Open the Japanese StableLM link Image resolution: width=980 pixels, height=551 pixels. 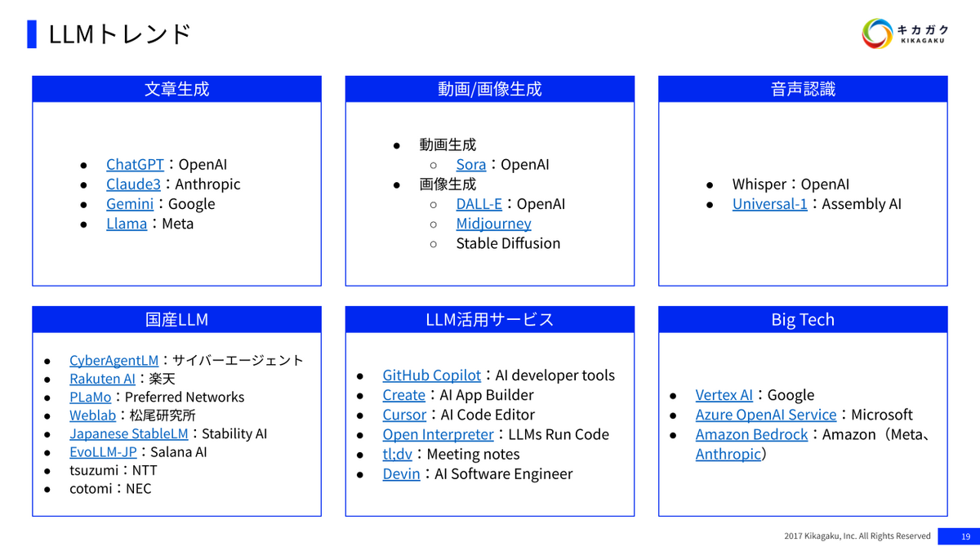[x=129, y=433]
